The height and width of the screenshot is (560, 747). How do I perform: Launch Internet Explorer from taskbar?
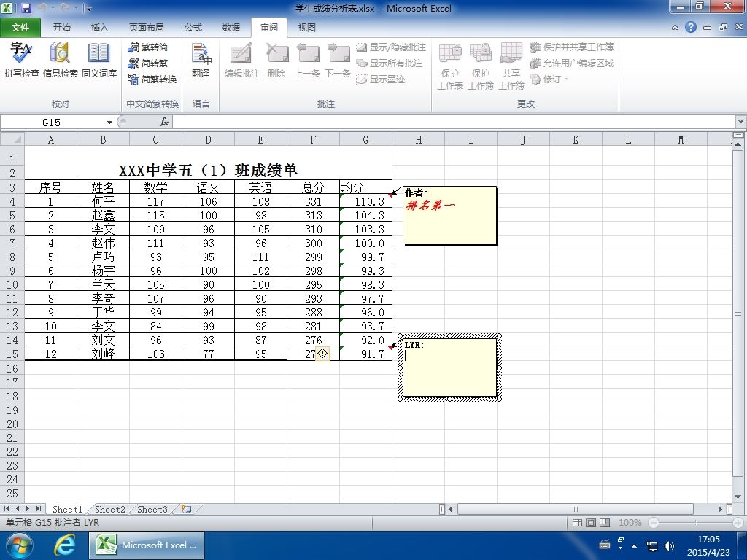pos(64,545)
